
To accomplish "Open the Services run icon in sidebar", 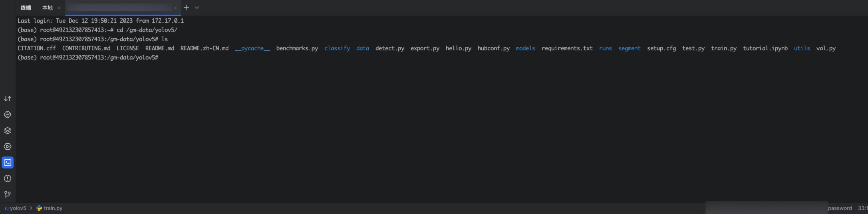I will point(8,147).
